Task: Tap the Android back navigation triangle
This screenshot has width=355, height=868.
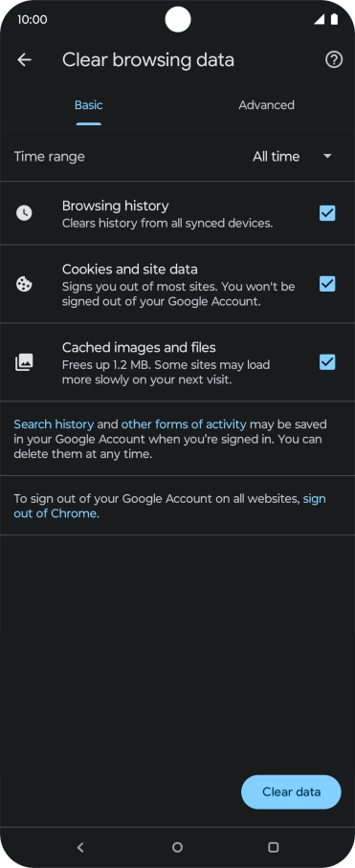Action: pyautogui.click(x=80, y=847)
